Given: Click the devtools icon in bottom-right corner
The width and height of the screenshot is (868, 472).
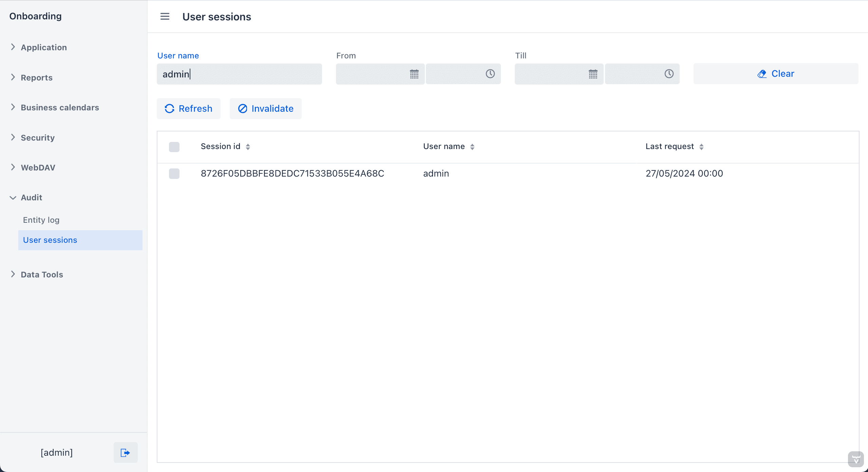Looking at the screenshot, I should pos(856,459).
